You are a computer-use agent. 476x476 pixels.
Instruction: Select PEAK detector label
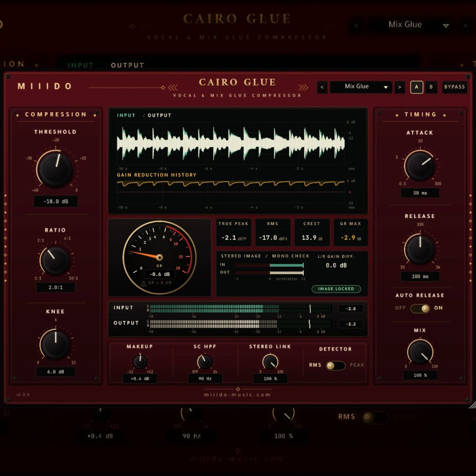pos(357,365)
